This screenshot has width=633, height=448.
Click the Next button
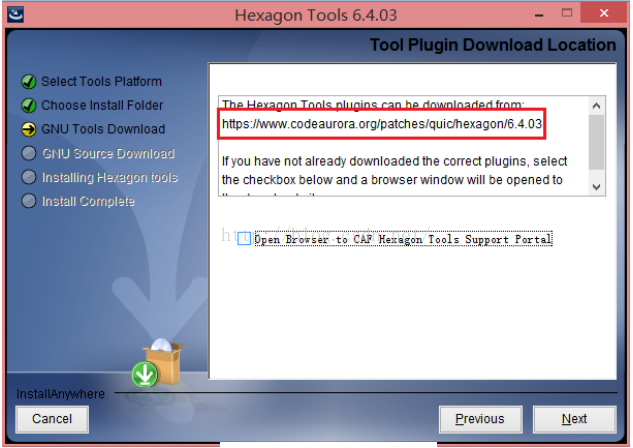click(574, 419)
